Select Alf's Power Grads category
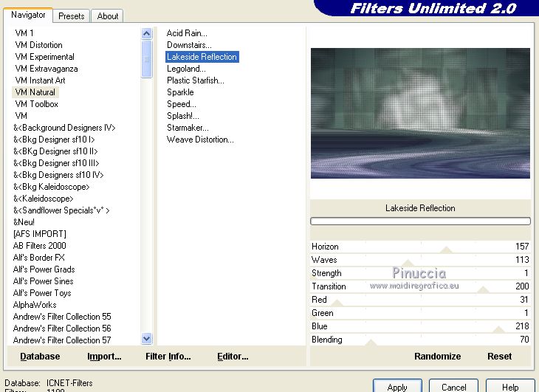539x392 pixels. (x=44, y=269)
